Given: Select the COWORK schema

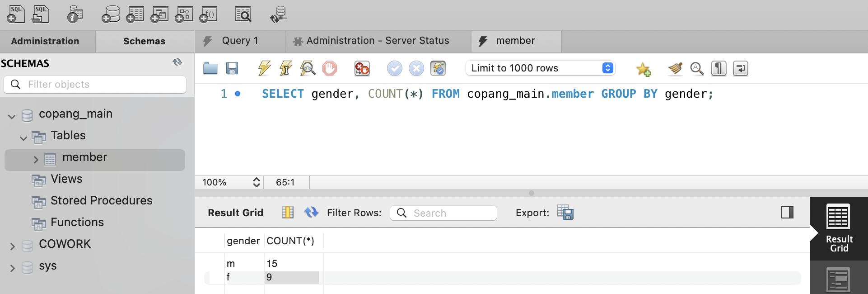Looking at the screenshot, I should pos(65,244).
